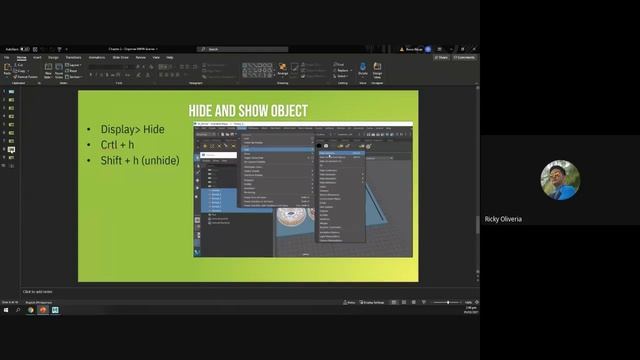Click the slide title 'Hide and Show Object'
Viewport: 640px width, 360px height.
248,111
